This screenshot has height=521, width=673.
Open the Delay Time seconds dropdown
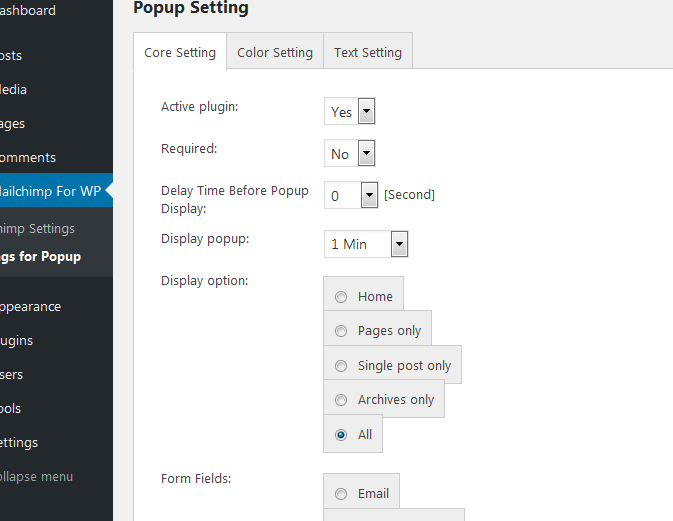tap(351, 195)
